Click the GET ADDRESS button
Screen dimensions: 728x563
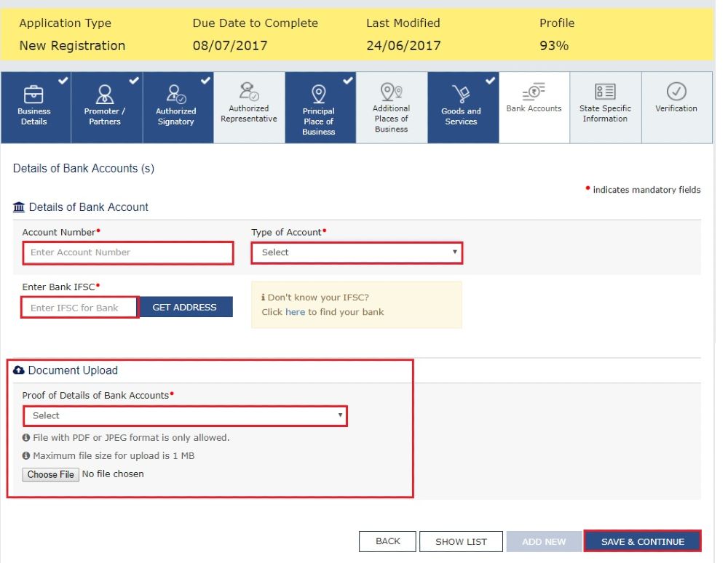185,307
